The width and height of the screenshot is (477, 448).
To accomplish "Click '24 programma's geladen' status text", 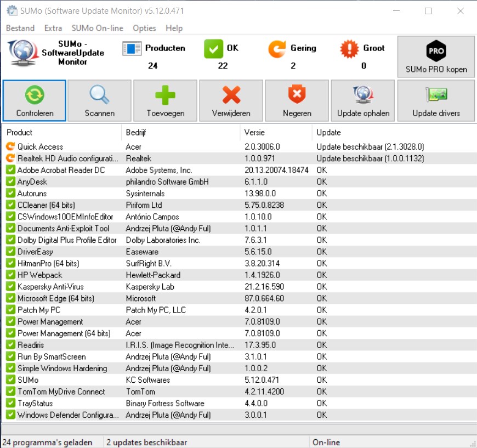I will click(x=47, y=442).
